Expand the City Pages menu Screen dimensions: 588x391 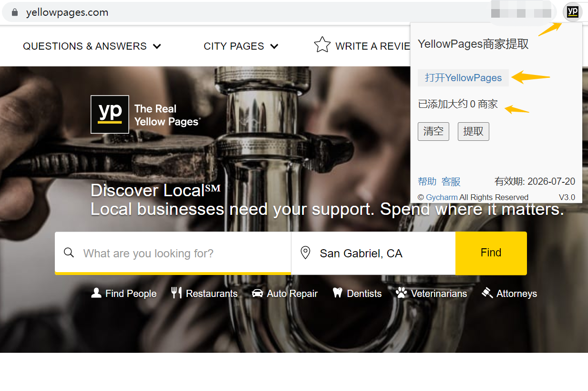click(241, 46)
